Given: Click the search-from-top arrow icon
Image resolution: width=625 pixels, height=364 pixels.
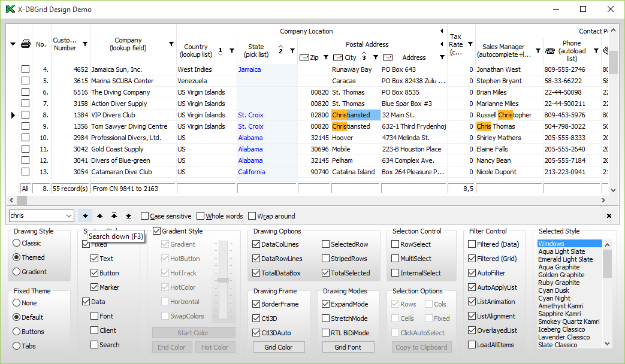Looking at the screenshot, I should 114,216.
